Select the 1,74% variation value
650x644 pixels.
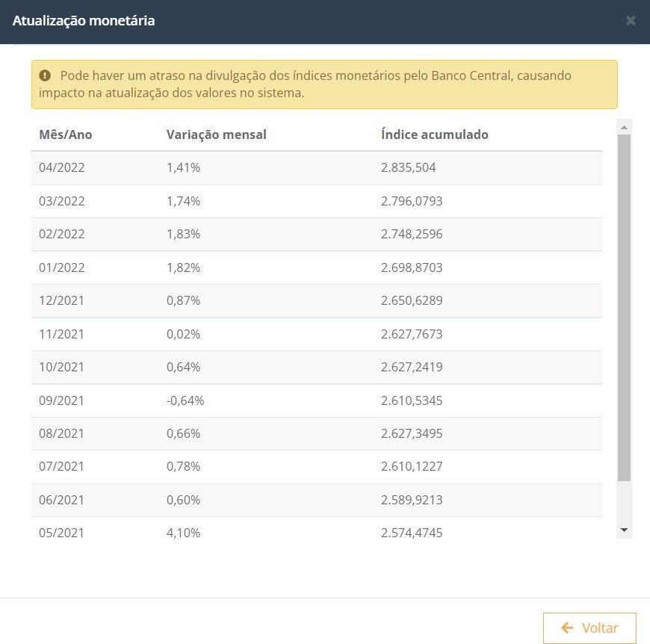[183, 201]
